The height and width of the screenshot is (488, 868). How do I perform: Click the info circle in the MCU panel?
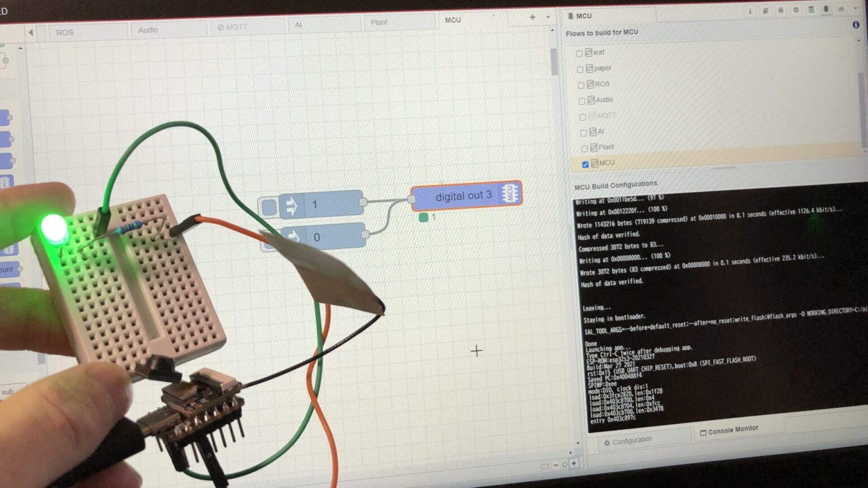click(857, 25)
